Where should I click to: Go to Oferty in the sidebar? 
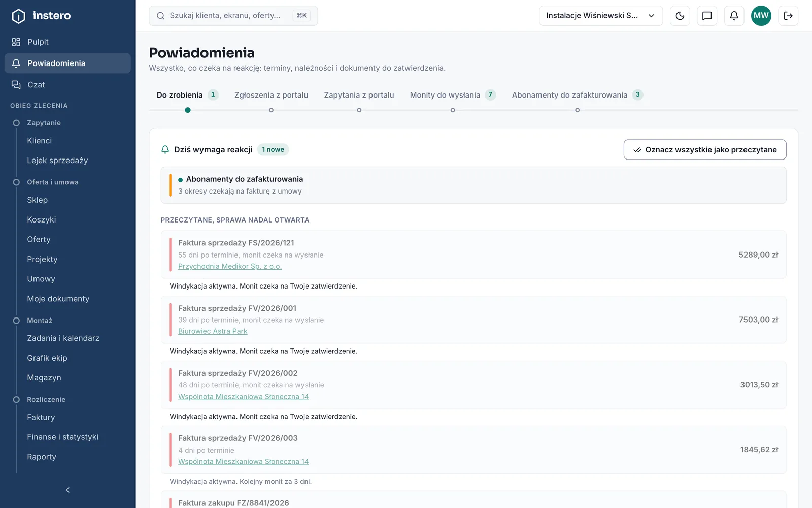tap(39, 240)
